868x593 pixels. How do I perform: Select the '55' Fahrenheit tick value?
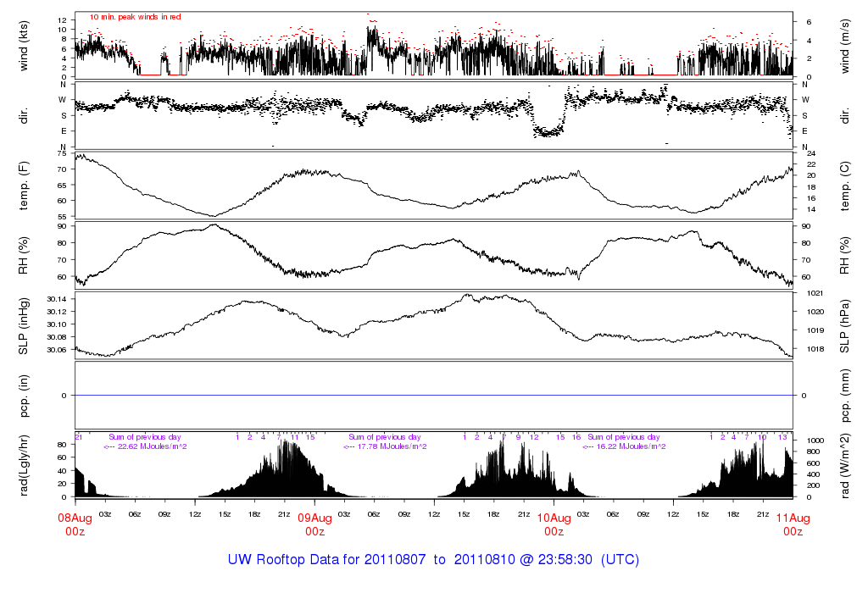(x=61, y=217)
